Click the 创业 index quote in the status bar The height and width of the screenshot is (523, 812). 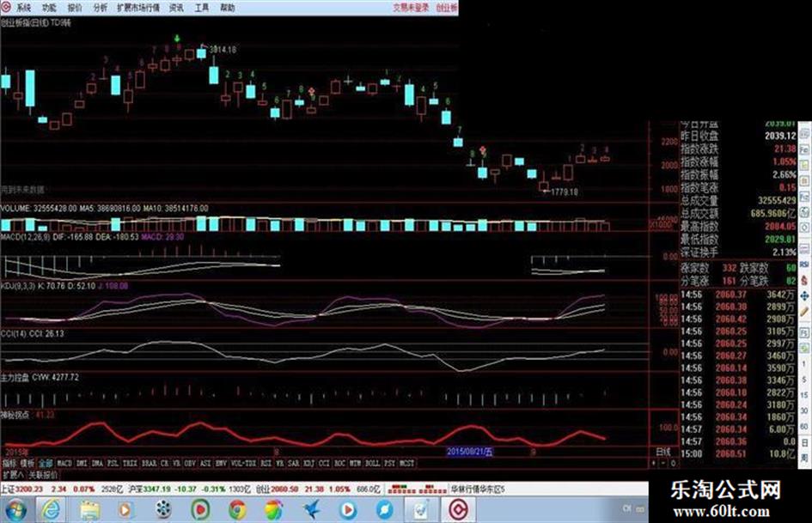coord(318,489)
